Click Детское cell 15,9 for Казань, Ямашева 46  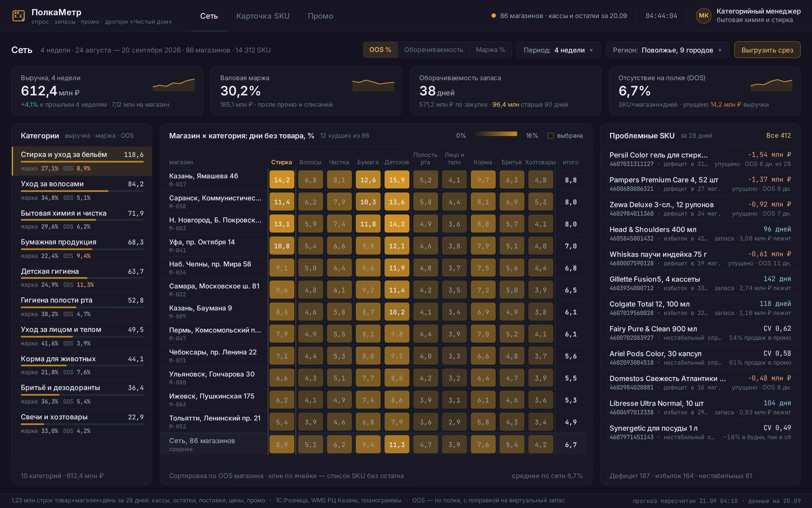[x=397, y=180]
